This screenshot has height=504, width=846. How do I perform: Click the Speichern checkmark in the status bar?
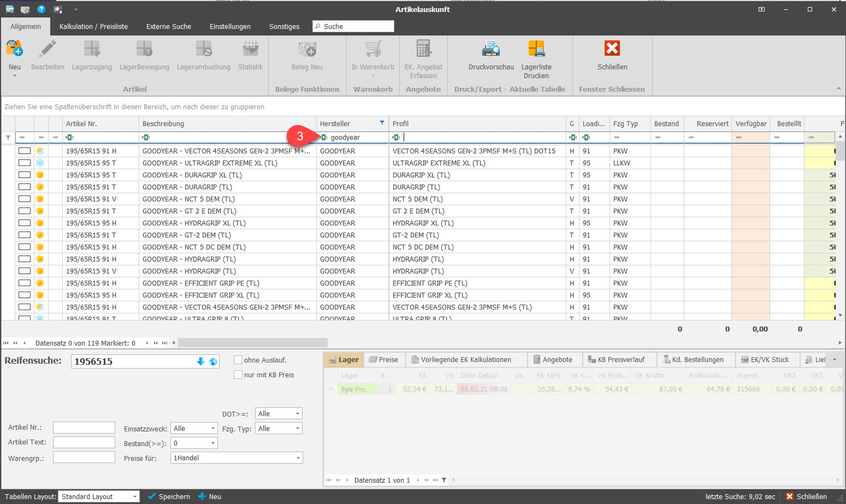tap(169, 496)
